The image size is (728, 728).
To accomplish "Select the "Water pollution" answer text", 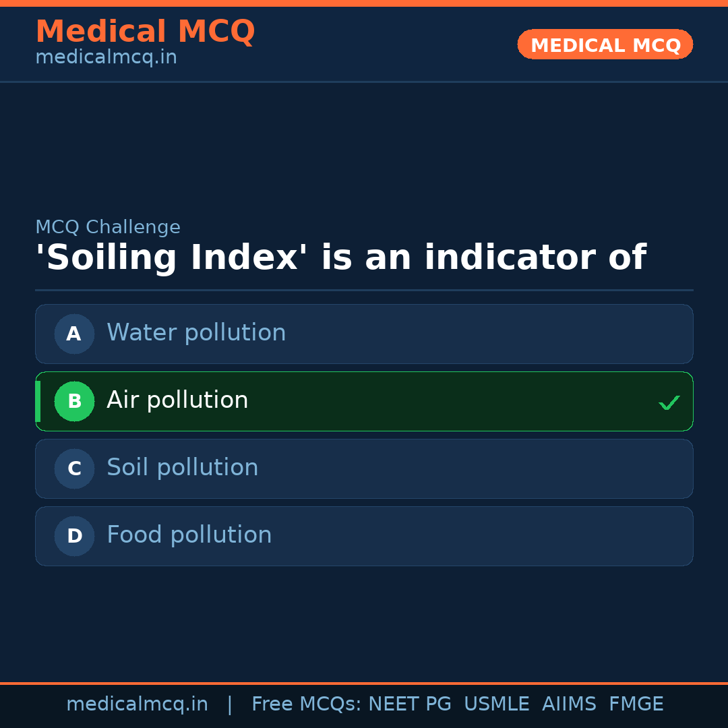I will click(x=196, y=333).
